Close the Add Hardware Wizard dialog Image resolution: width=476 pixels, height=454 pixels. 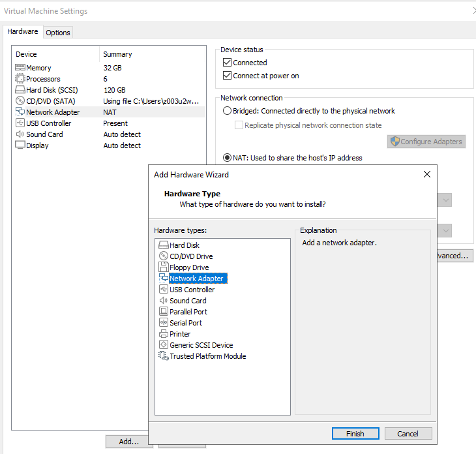427,175
